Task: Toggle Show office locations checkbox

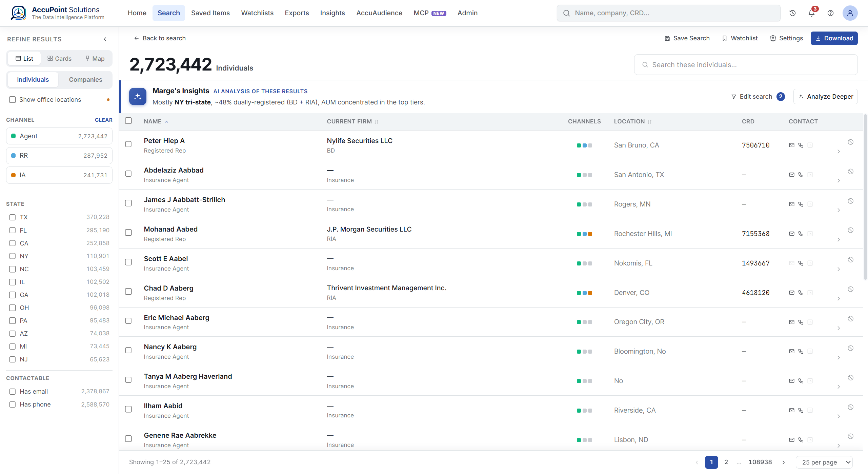Action: [13, 100]
